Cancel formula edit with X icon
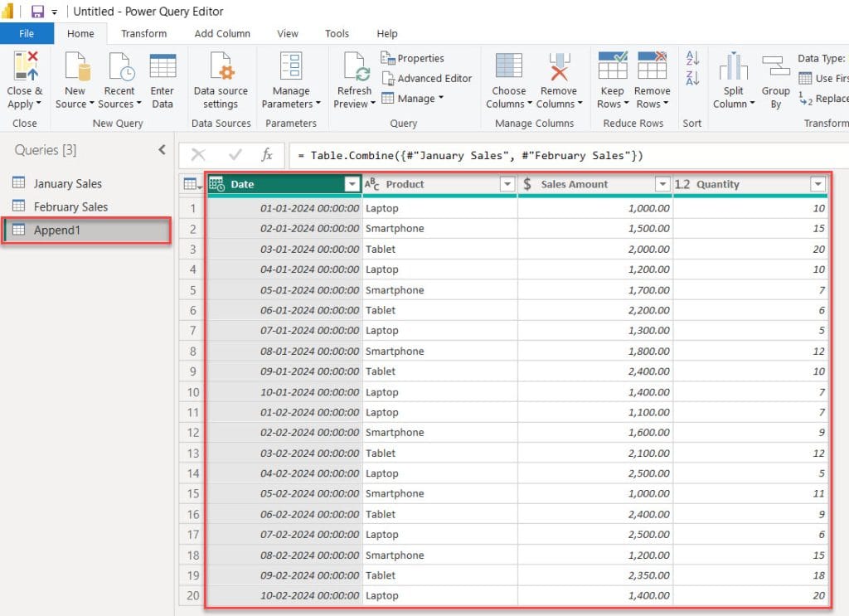849x616 pixels. click(198, 155)
